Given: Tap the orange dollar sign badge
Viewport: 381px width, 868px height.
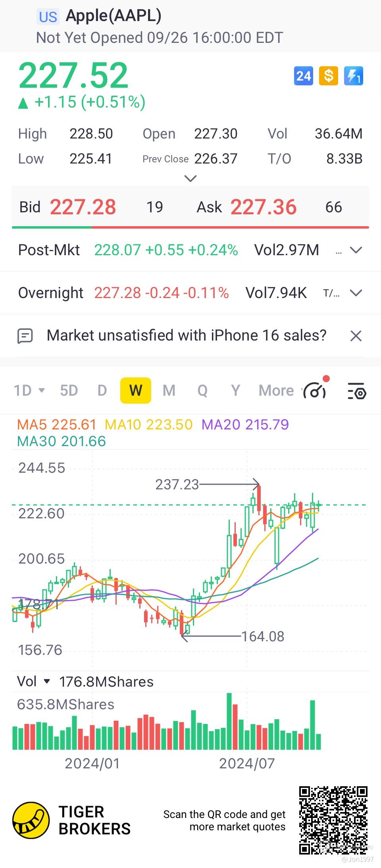Looking at the screenshot, I should click(329, 76).
